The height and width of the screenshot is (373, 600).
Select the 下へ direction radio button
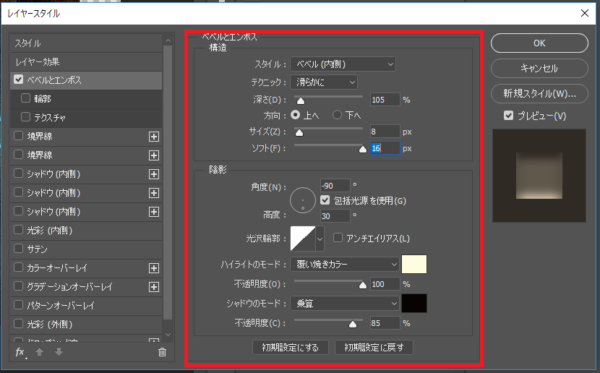[337, 115]
